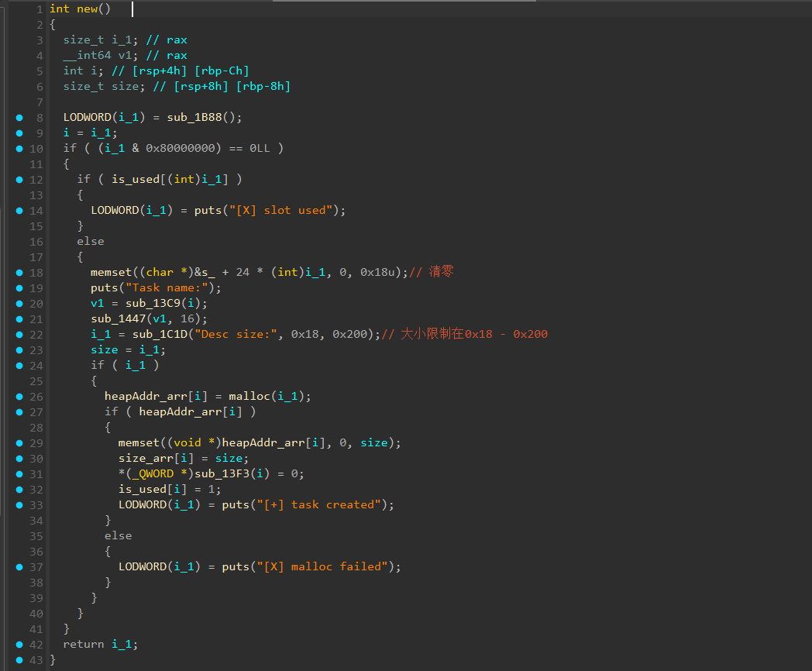Click the blue dot on line 33

click(x=19, y=505)
